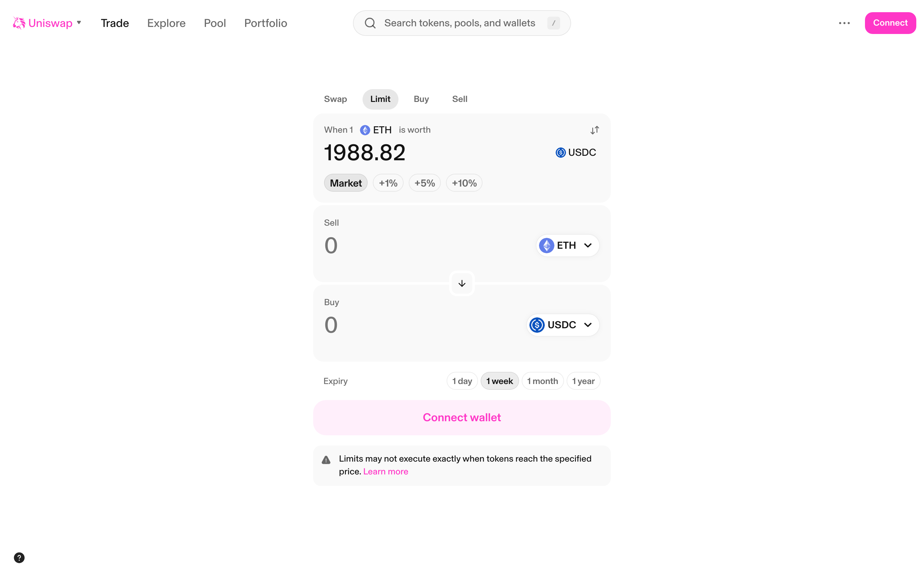The image size is (924, 577).
Task: Open the three-dot overflow menu
Action: click(x=844, y=23)
